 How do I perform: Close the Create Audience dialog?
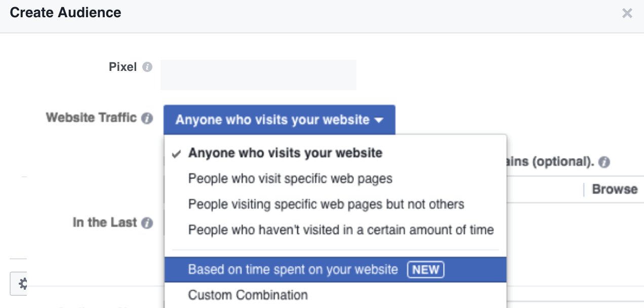[x=627, y=14]
